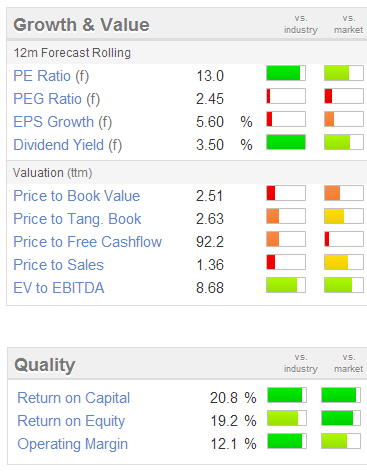
Task: Open the PEG Ratio (f) link
Action: click(57, 99)
